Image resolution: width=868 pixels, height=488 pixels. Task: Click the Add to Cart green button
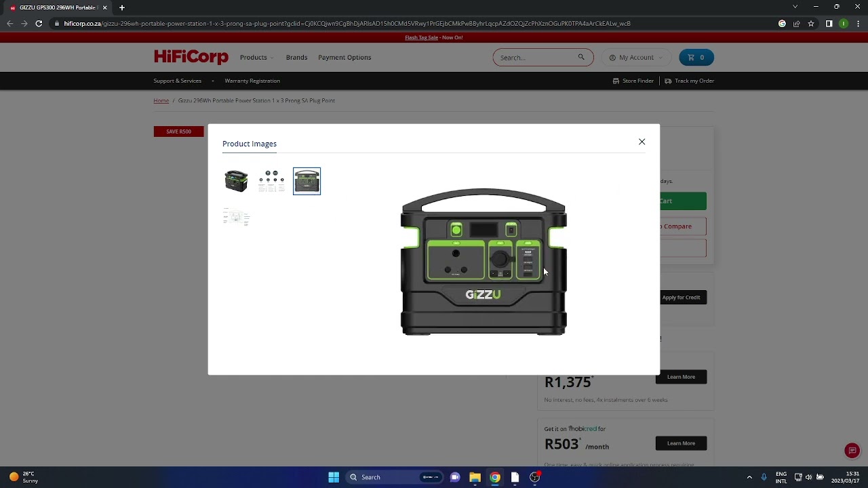pos(683,201)
